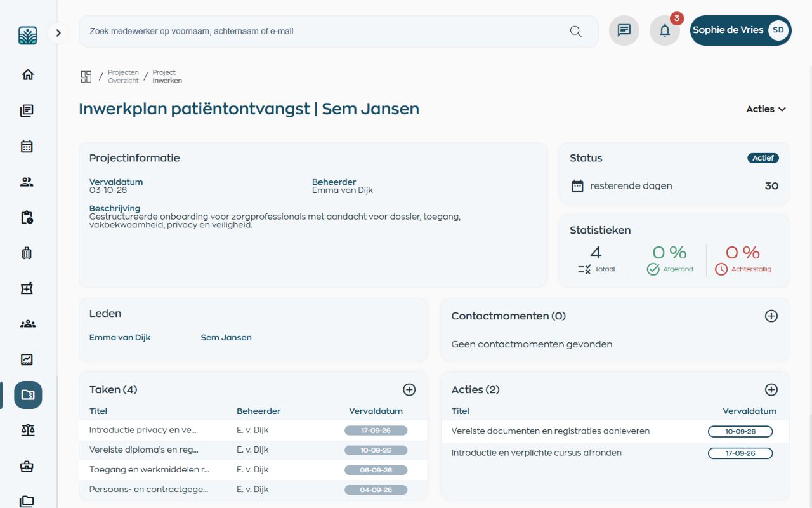Screen dimensions: 812x508
Task: Open the chat messages icon
Action: click(624, 30)
